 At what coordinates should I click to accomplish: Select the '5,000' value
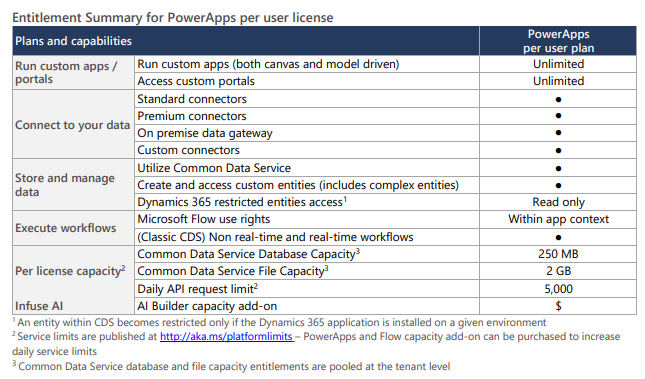[x=558, y=289]
